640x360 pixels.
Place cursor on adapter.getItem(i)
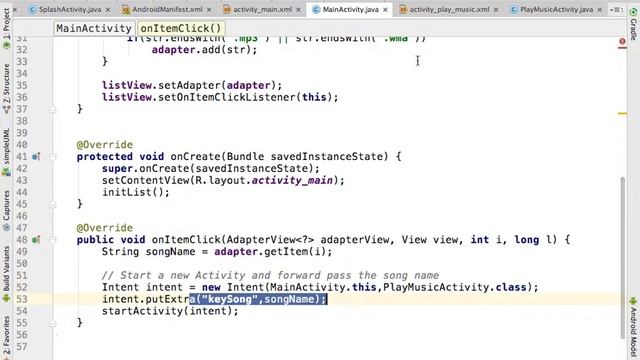click(x=270, y=251)
